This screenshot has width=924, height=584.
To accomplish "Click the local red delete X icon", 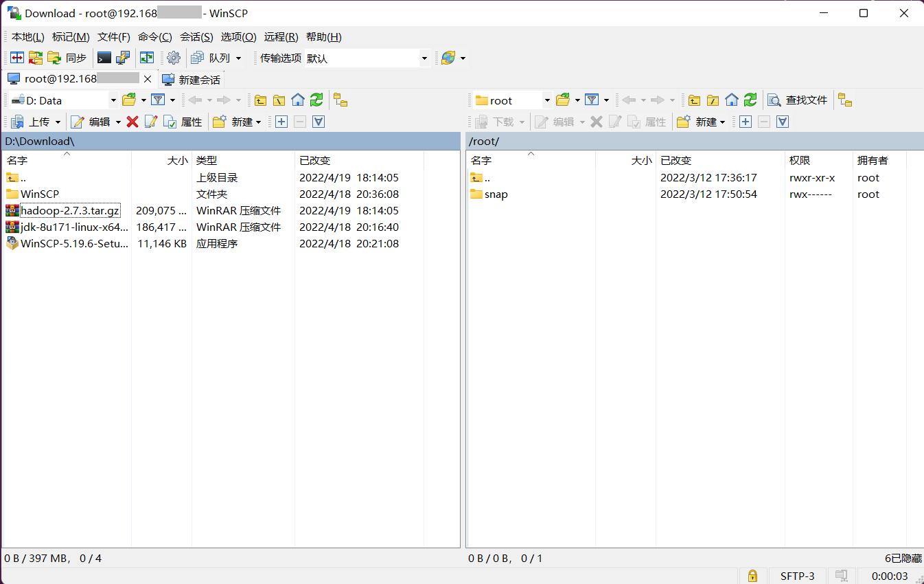I will tap(132, 122).
